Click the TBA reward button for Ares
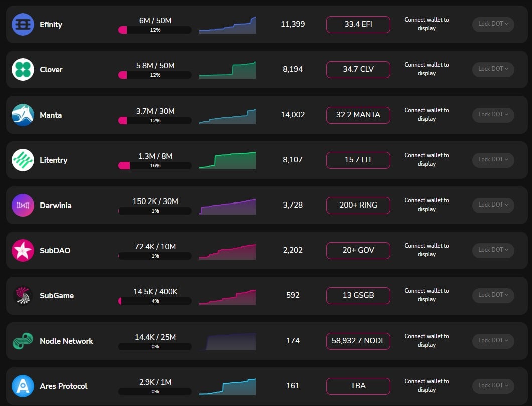The height and width of the screenshot is (406, 532). point(358,386)
